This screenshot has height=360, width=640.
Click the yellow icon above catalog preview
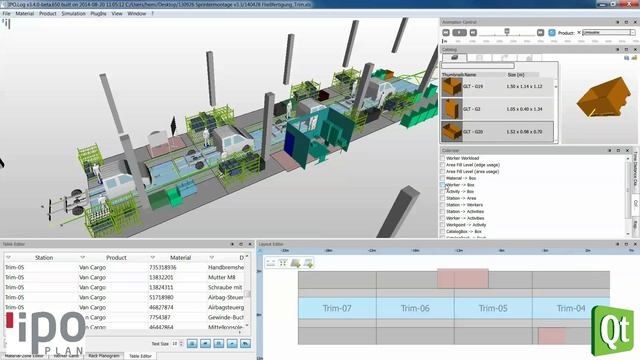click(634, 58)
